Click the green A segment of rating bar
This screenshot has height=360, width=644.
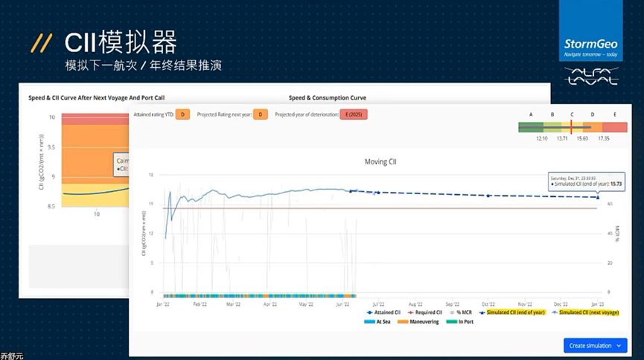531,127
